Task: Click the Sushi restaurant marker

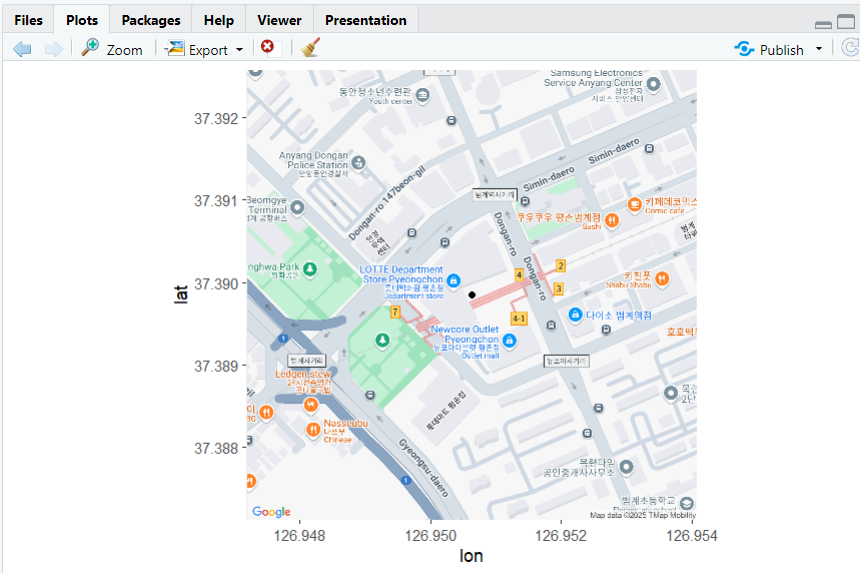Action: [x=612, y=220]
